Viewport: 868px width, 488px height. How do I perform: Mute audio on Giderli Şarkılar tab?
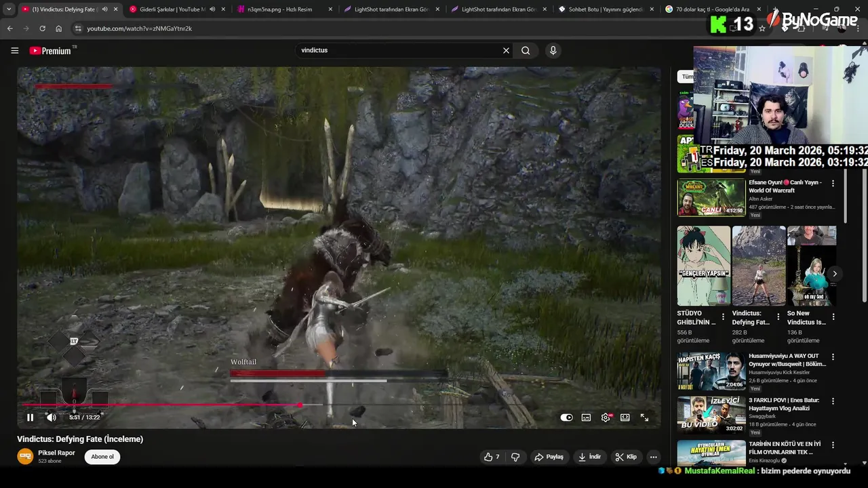[x=212, y=9]
